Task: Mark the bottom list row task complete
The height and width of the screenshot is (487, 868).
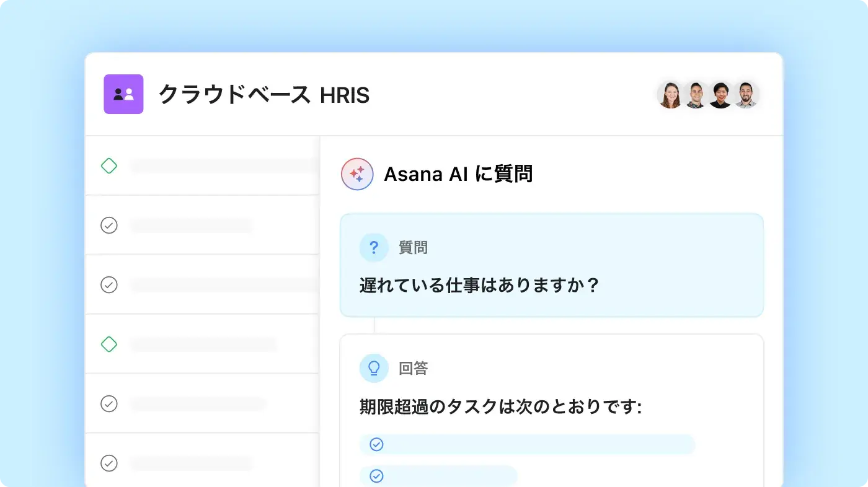Action: (109, 463)
